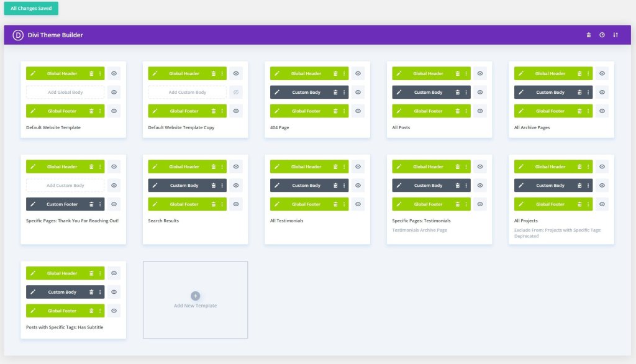Screen dimensions: 636x364
Task: Open options menu for Global Footer in Default Website Template Copy
Action: [x=222, y=111]
